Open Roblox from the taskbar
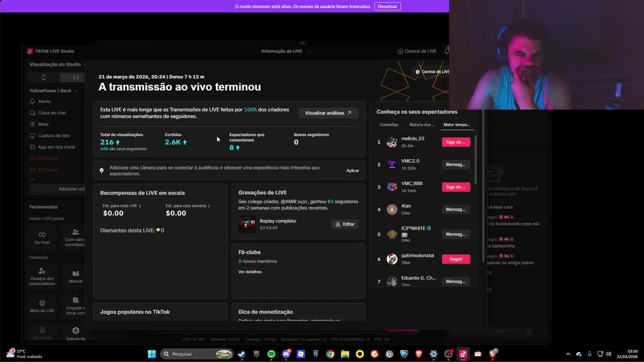This screenshot has width=644, height=362. click(x=301, y=354)
